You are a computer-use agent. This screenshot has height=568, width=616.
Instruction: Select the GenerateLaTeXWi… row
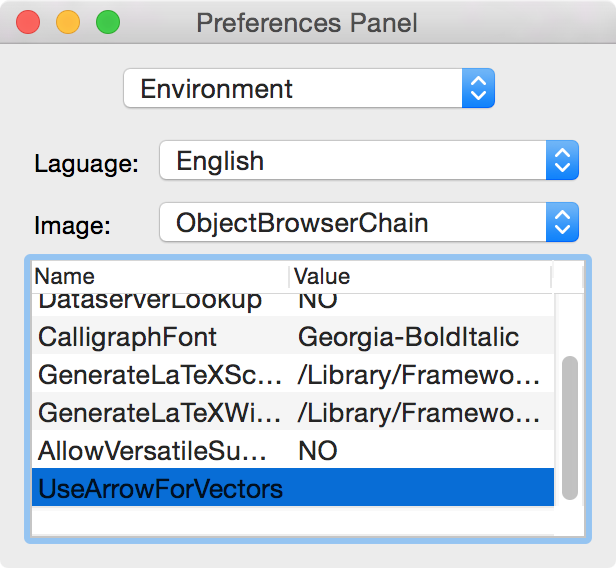point(293,412)
